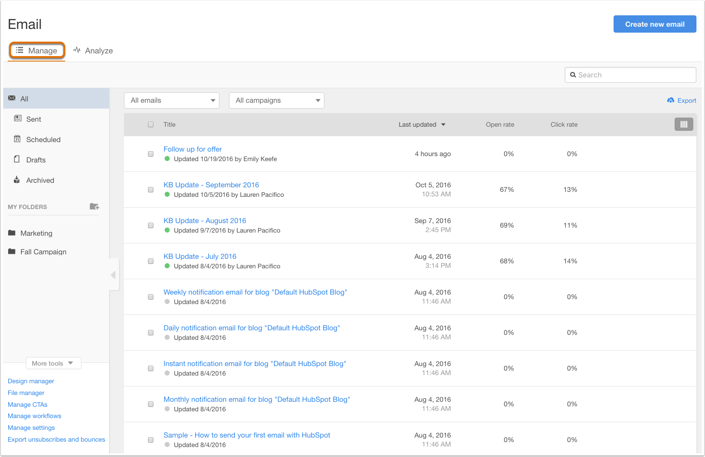
Task: Open Follow up for offer email
Action: (x=192, y=149)
